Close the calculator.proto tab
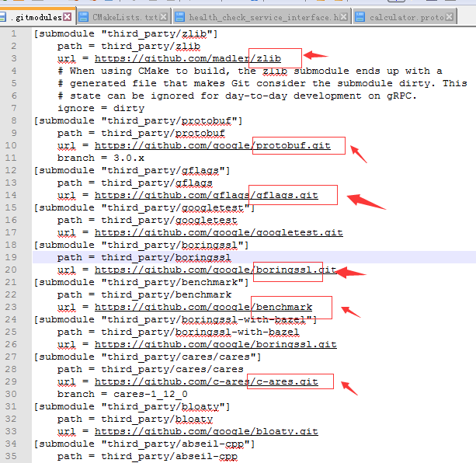The width and height of the screenshot is (476, 463). (450, 16)
